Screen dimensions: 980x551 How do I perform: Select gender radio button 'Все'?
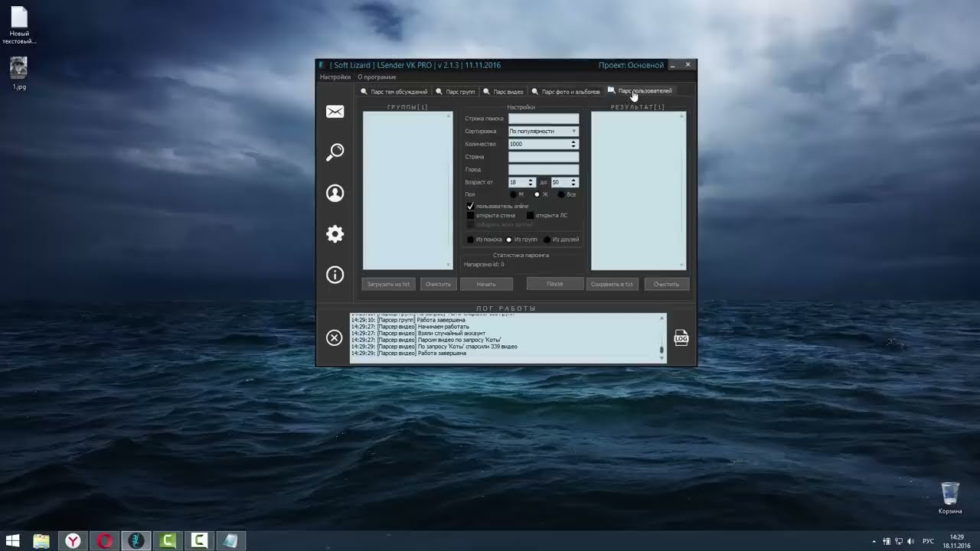point(561,194)
